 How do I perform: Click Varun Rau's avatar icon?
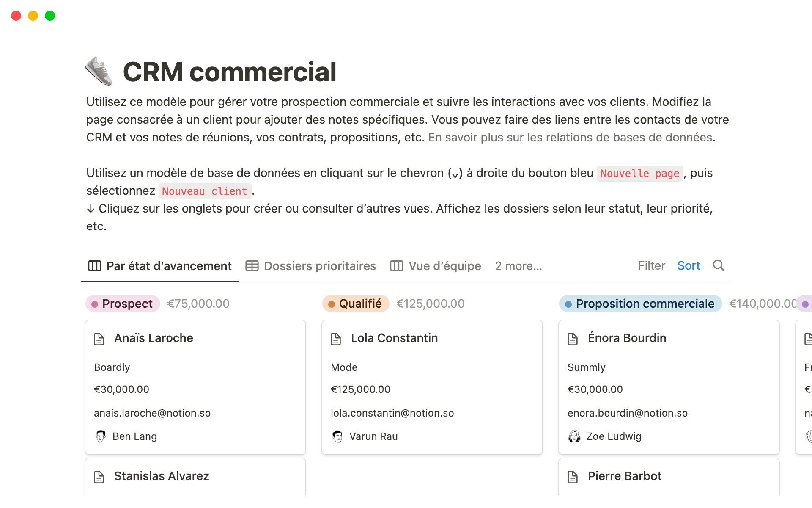pos(337,436)
